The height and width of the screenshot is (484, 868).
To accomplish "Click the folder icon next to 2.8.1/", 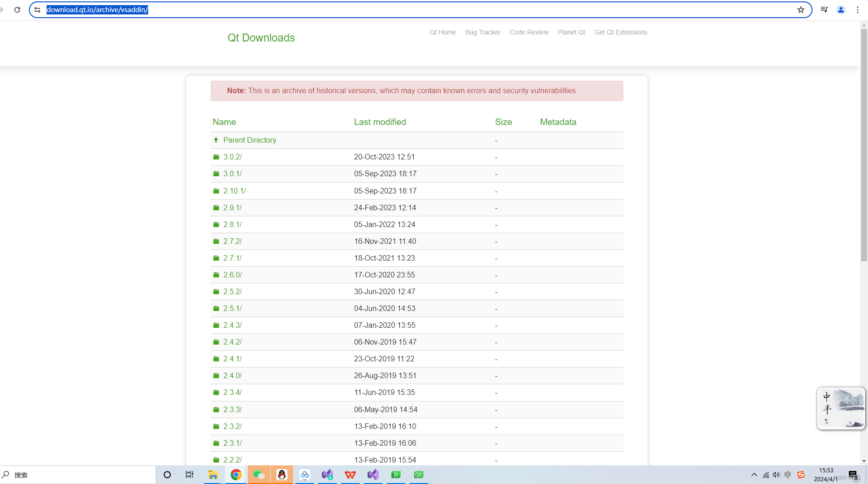I will (x=216, y=225).
